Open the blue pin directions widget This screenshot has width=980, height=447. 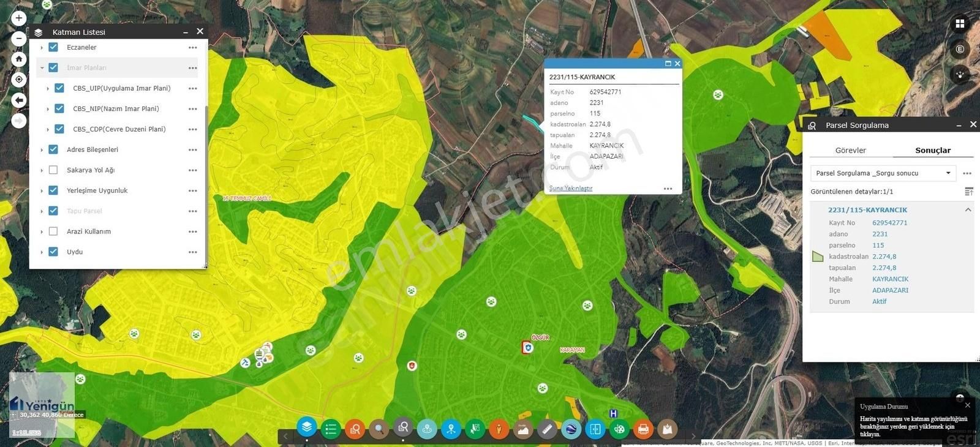coord(451,429)
